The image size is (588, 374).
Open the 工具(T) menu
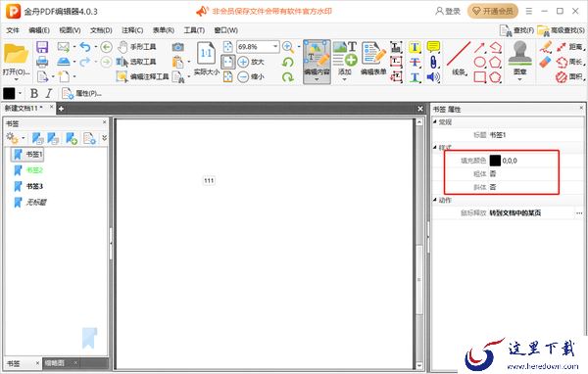194,30
